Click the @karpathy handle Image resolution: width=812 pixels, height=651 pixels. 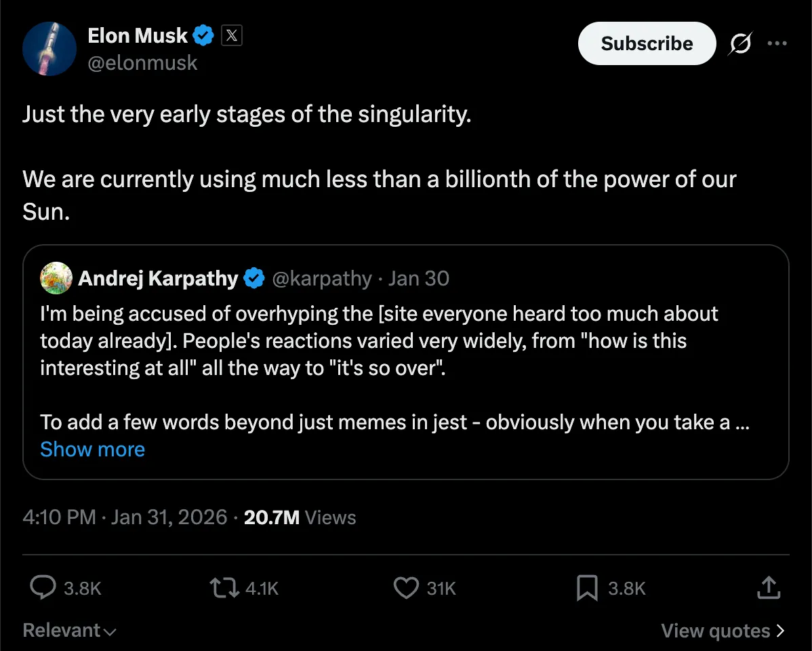click(x=321, y=278)
